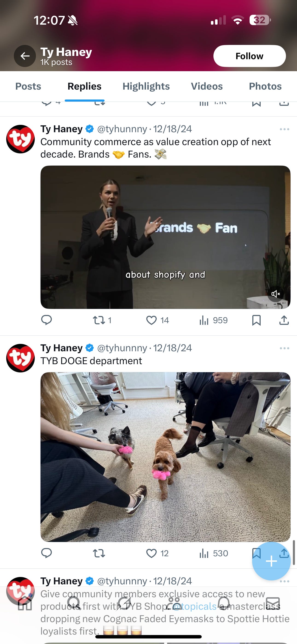Tap the back arrow beside Ty Haney
This screenshot has height=644, width=297.
(x=25, y=56)
